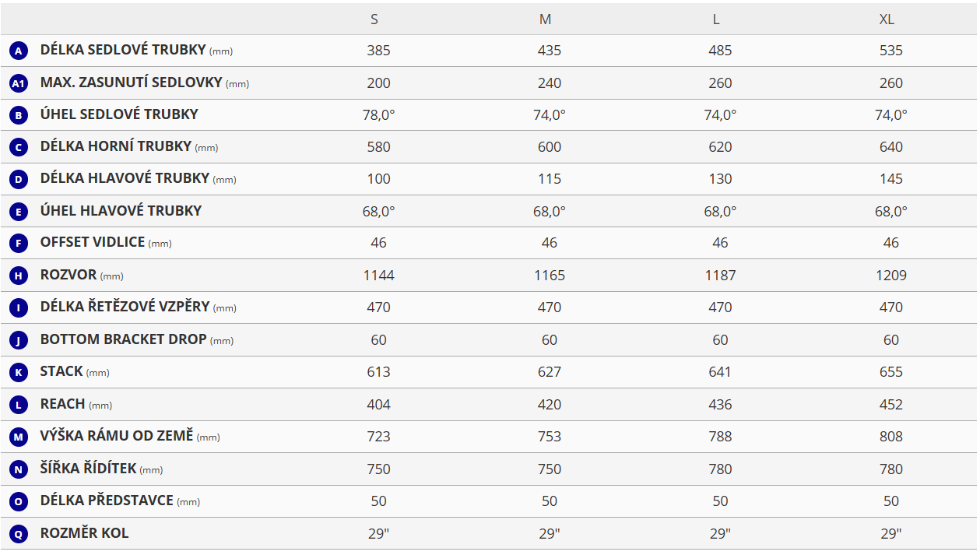Click the circular A badge for seat tube length
The height and width of the screenshot is (555, 980).
pyautogui.click(x=19, y=51)
